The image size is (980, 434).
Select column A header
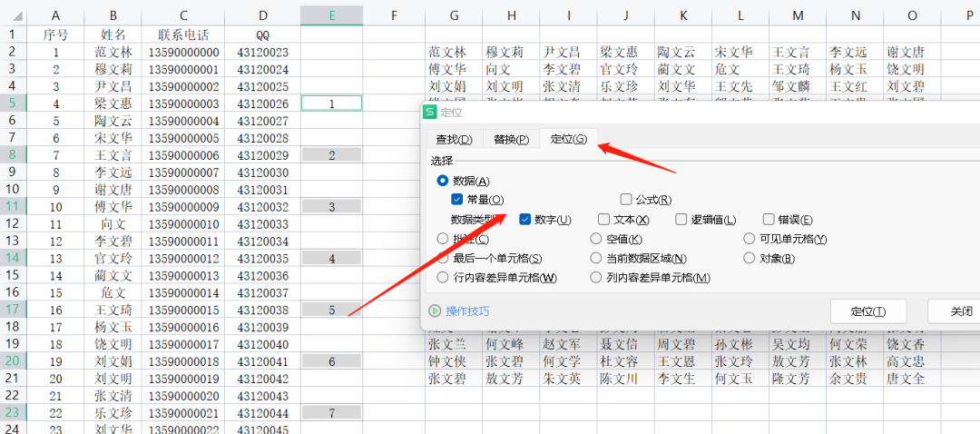(56, 15)
